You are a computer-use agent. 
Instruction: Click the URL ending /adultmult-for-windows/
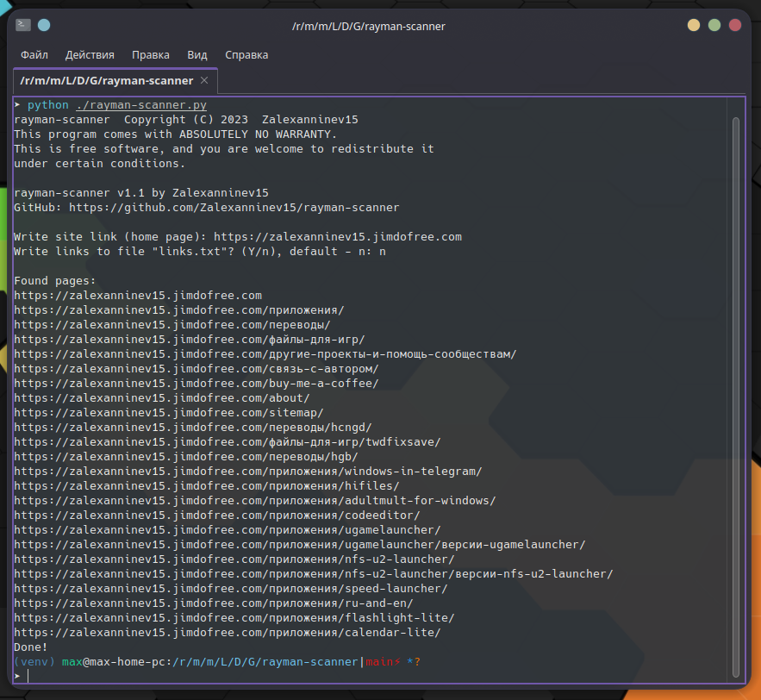(x=255, y=501)
